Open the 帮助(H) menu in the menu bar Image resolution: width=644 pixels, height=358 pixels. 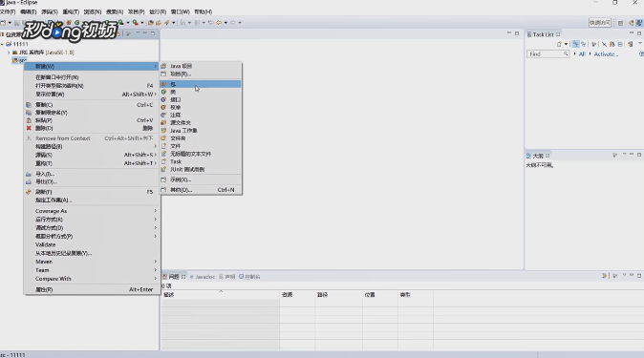pyautogui.click(x=203, y=11)
